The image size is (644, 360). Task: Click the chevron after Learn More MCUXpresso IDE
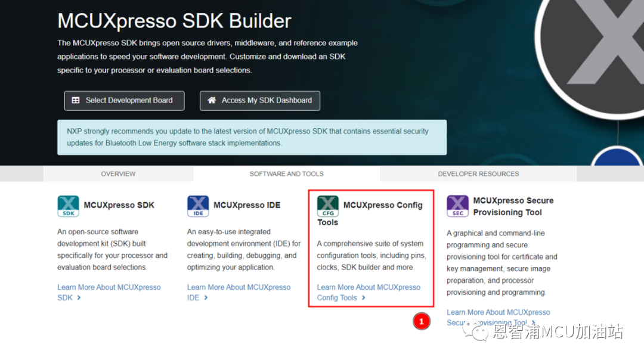(206, 297)
